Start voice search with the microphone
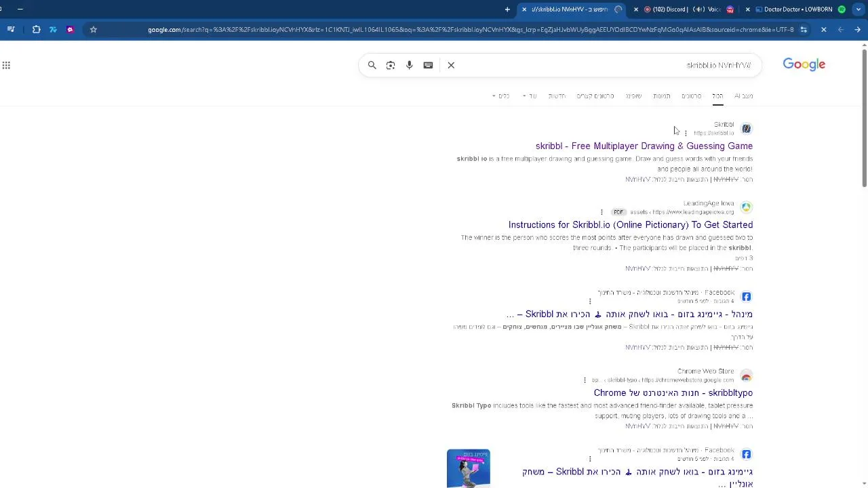868x488 pixels. (410, 65)
